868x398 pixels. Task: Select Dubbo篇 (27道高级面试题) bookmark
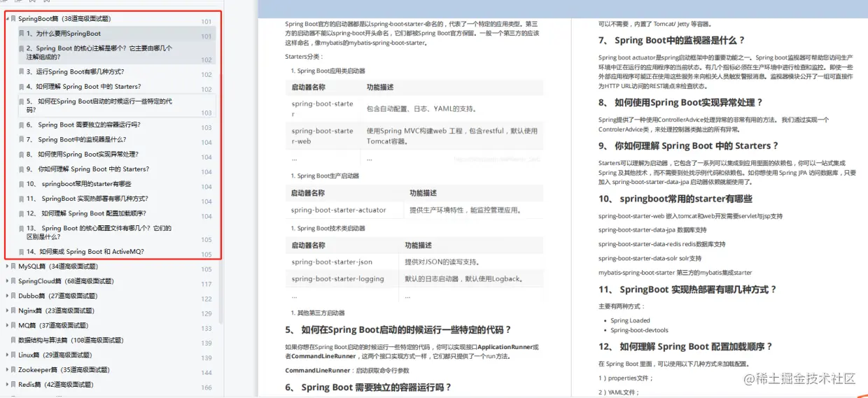[x=59, y=296]
